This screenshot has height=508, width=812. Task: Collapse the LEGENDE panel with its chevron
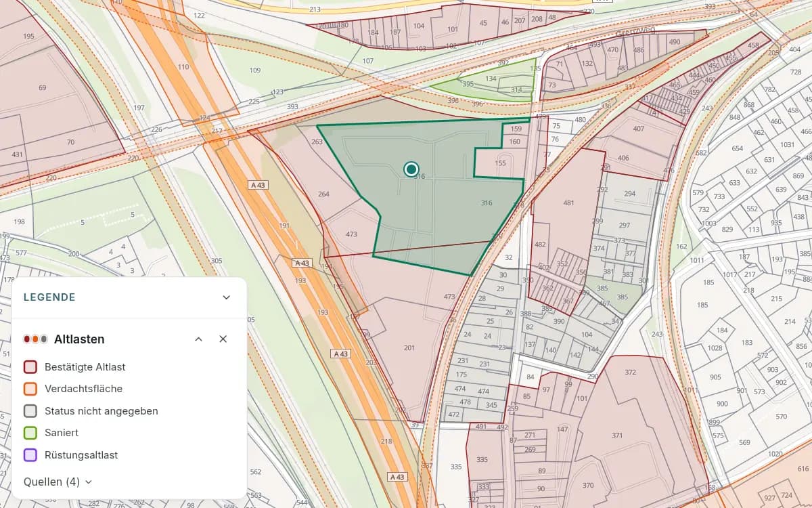click(227, 297)
